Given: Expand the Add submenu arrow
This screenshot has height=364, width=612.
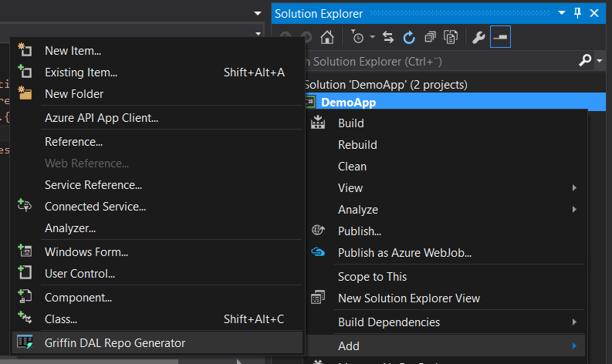Looking at the screenshot, I should pyautogui.click(x=574, y=346).
